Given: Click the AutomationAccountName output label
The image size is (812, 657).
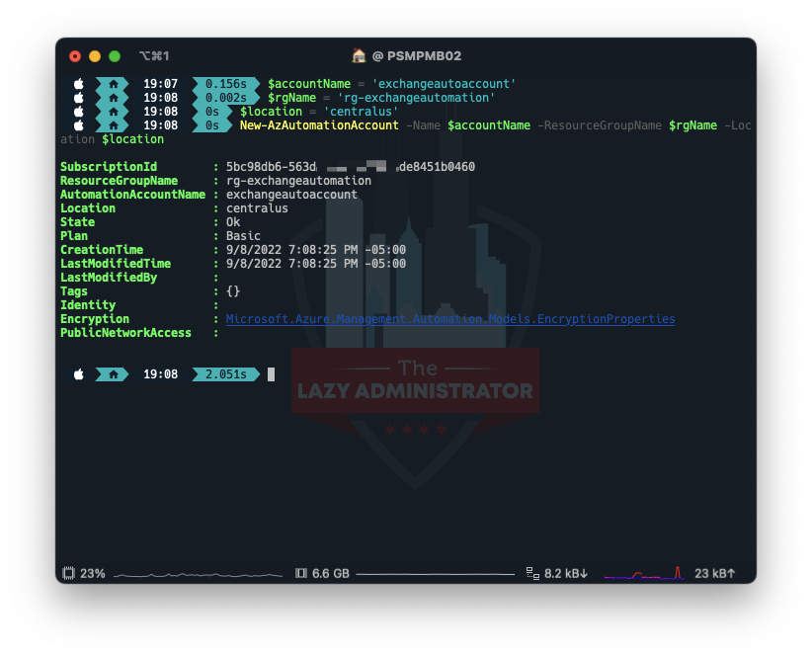Looking at the screenshot, I should pyautogui.click(x=133, y=195).
